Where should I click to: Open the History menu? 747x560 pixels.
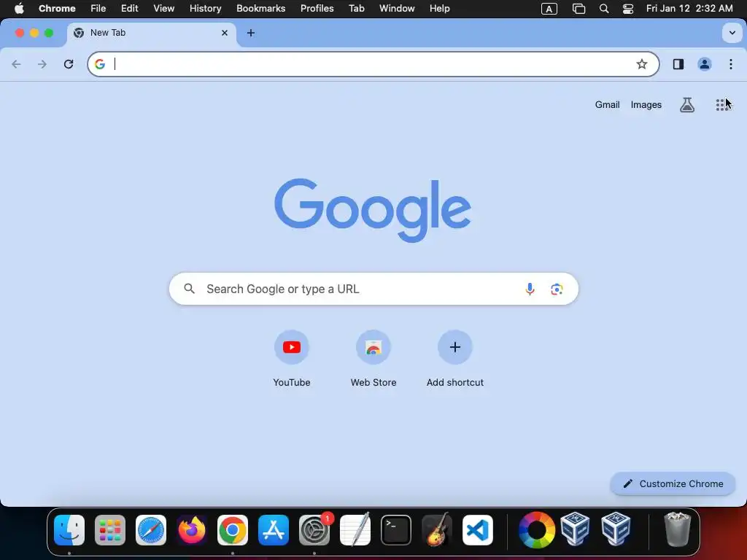tap(205, 9)
